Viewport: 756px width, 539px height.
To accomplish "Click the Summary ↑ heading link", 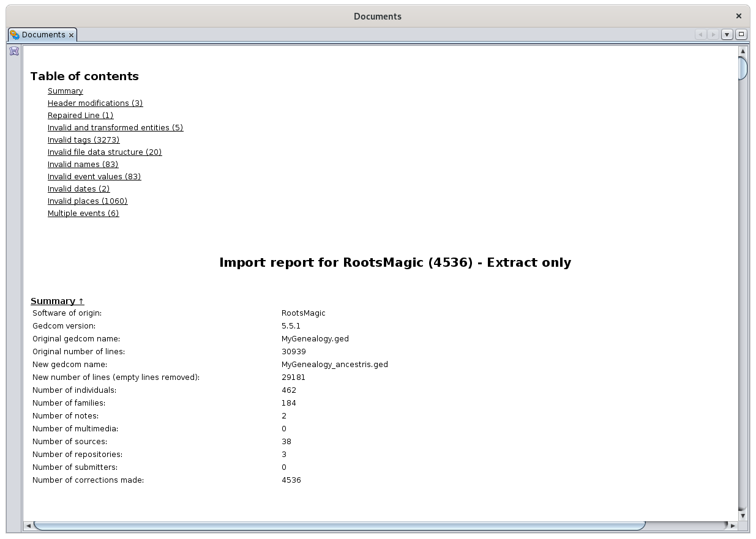I will pos(58,301).
